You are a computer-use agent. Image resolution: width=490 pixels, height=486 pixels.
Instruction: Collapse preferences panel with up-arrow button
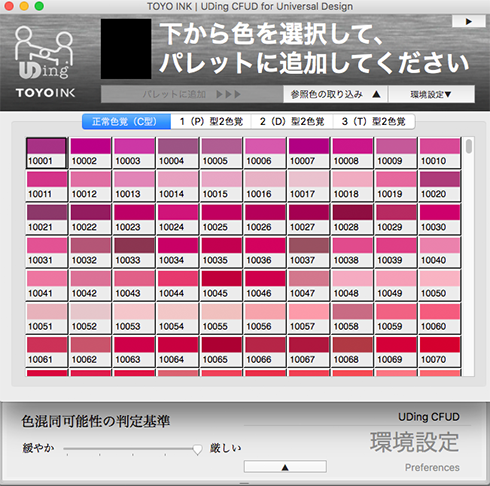click(285, 467)
